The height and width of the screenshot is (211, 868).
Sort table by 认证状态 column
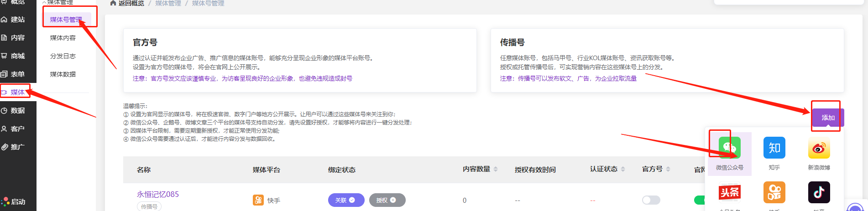pos(623,169)
